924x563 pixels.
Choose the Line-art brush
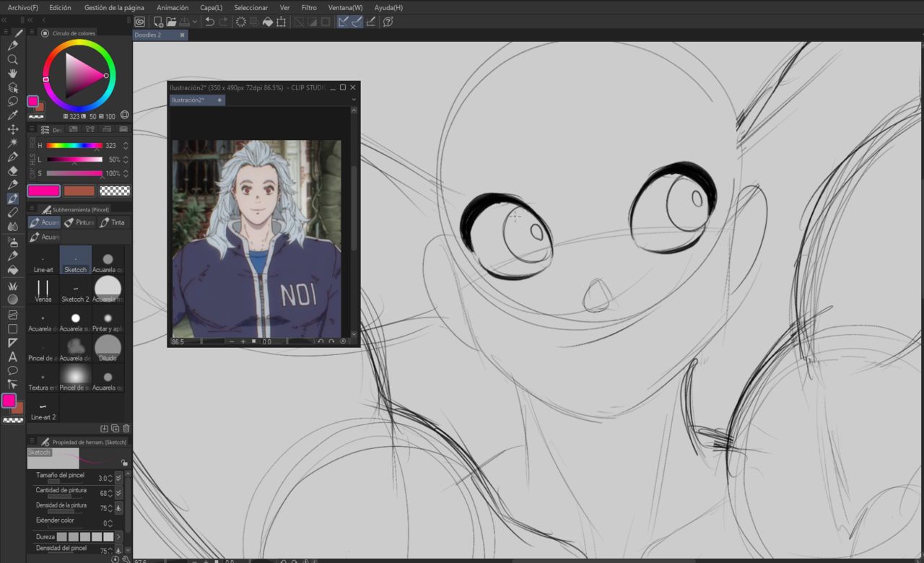coord(43,260)
